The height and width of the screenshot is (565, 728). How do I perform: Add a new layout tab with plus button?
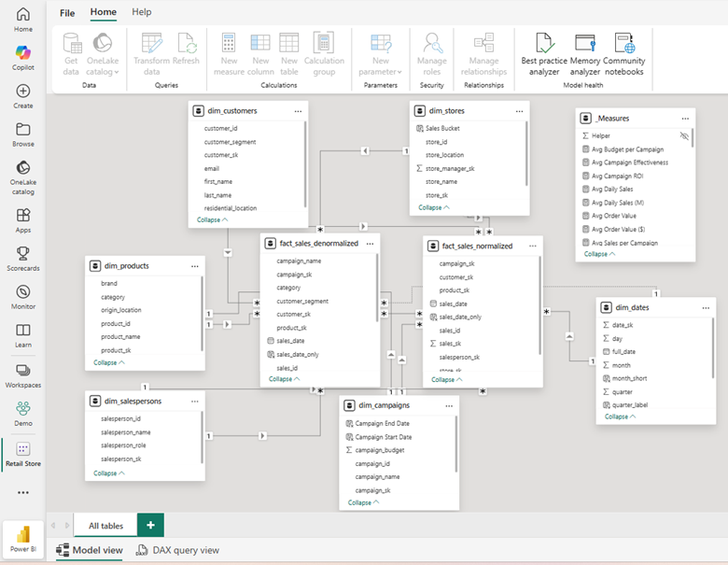[150, 525]
